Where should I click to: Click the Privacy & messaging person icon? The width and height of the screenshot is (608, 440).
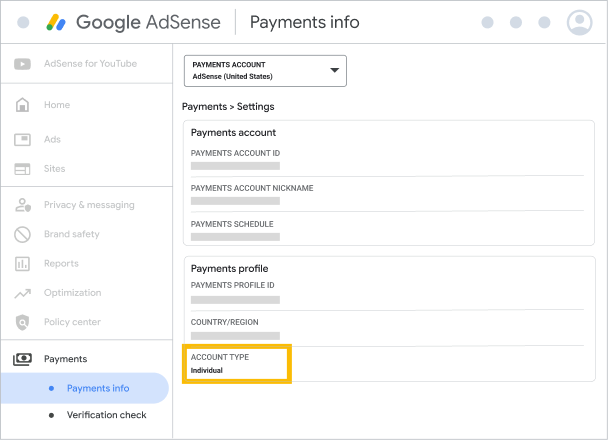22,205
